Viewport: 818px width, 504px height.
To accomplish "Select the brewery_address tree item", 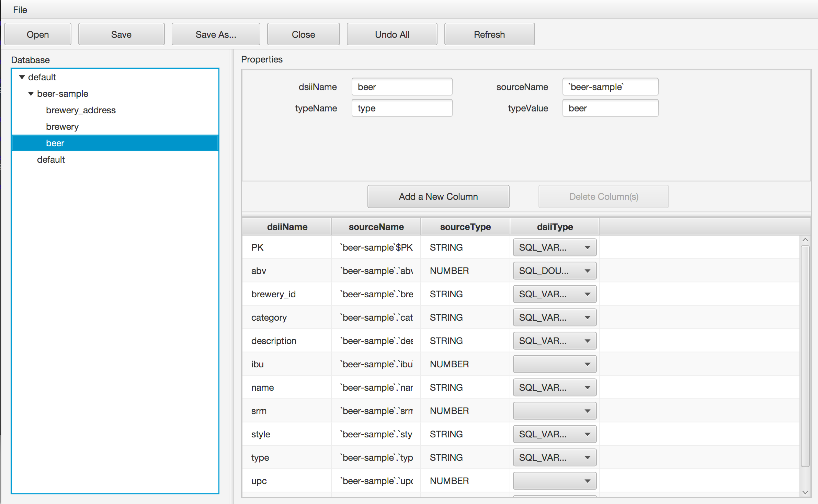I will [81, 110].
